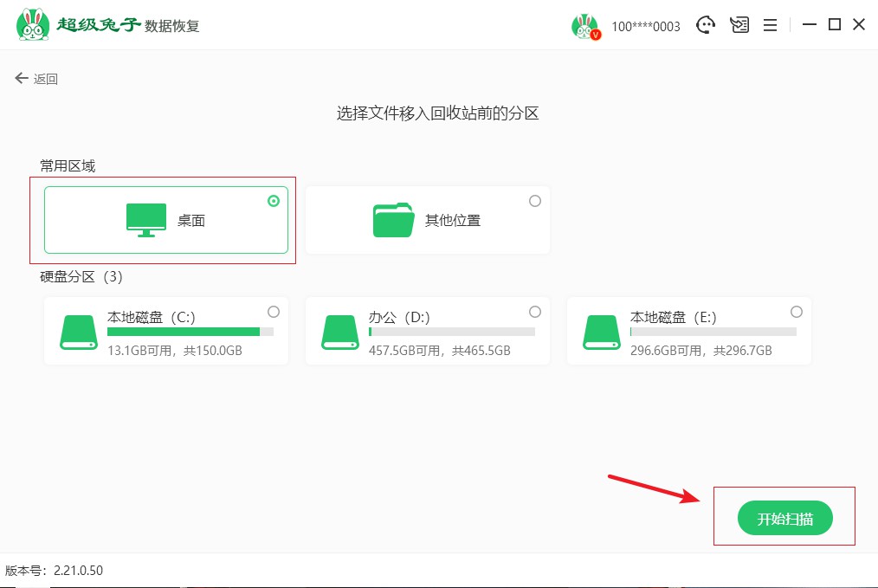Open the hamburger main menu

click(770, 25)
